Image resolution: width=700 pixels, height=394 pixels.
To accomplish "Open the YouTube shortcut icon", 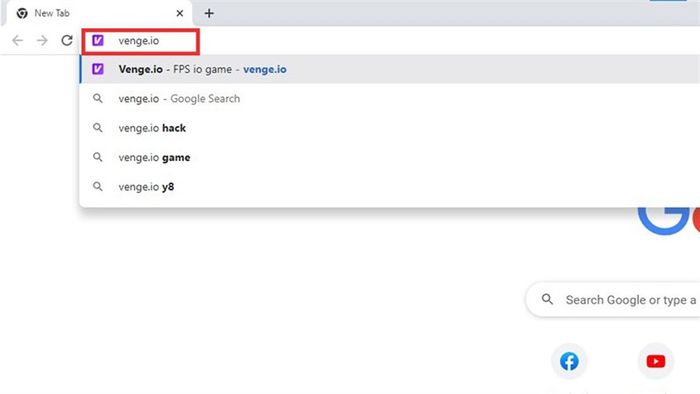I will tap(656, 361).
